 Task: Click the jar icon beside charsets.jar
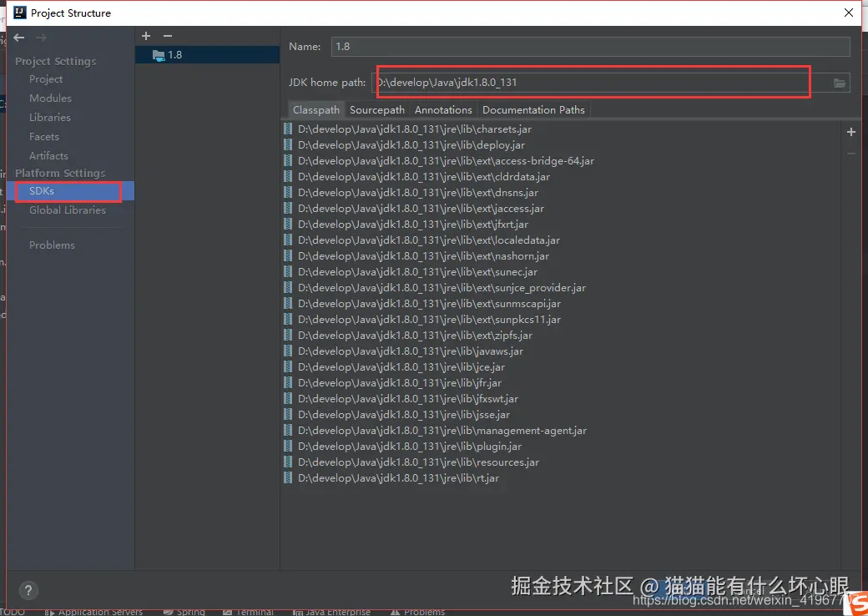click(x=288, y=129)
